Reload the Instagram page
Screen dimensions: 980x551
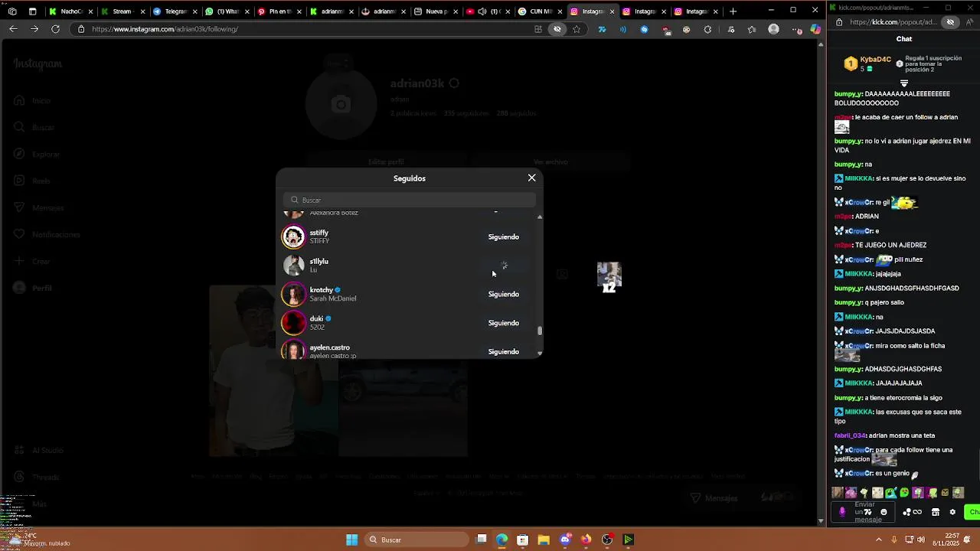(55, 28)
